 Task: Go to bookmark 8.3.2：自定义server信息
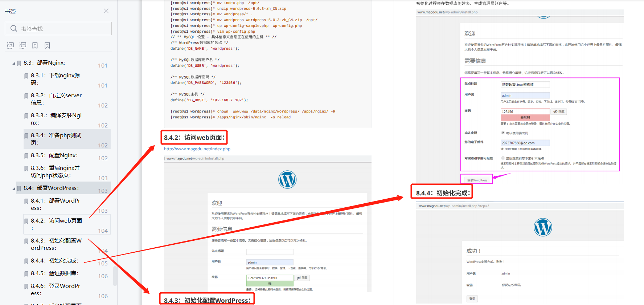coord(56,99)
